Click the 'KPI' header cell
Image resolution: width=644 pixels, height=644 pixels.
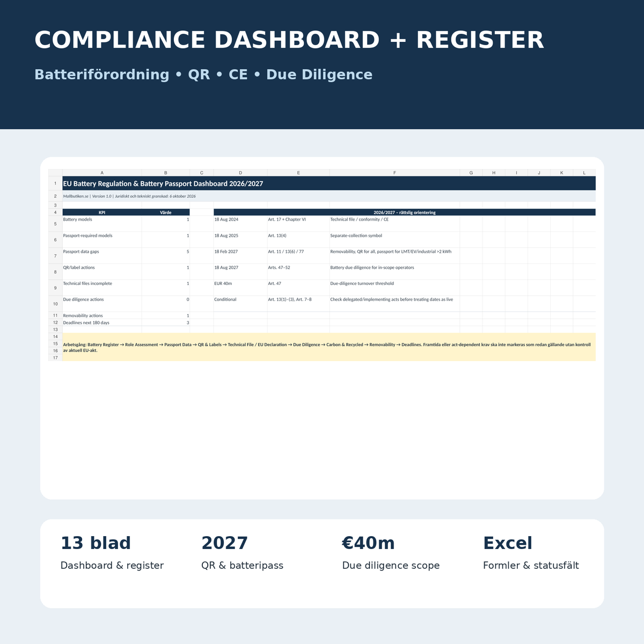102,213
